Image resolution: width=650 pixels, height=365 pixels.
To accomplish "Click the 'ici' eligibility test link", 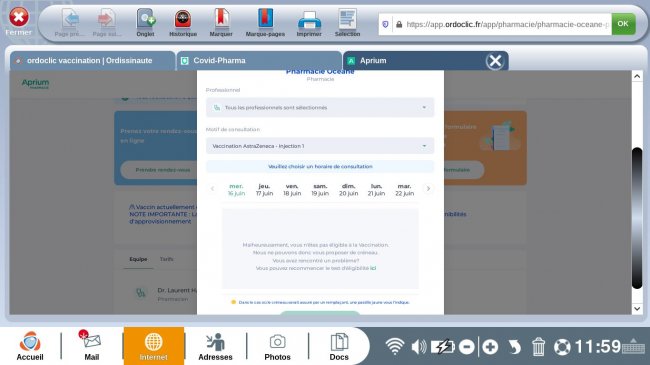I will pyautogui.click(x=373, y=268).
